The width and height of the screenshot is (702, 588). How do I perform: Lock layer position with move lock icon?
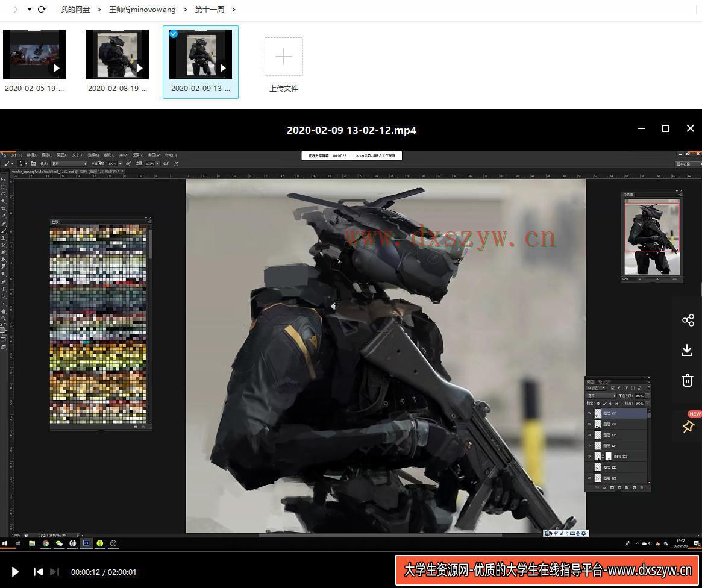610,404
